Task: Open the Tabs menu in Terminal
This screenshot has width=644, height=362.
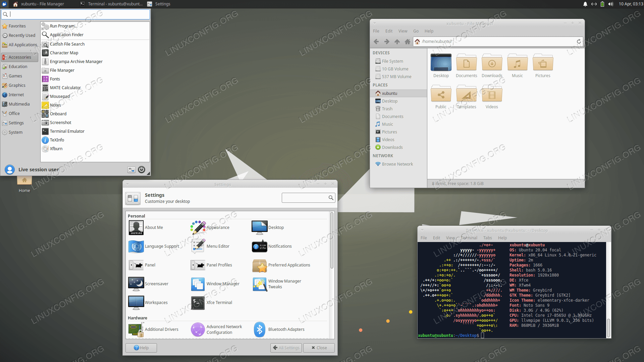Action: [x=488, y=238]
